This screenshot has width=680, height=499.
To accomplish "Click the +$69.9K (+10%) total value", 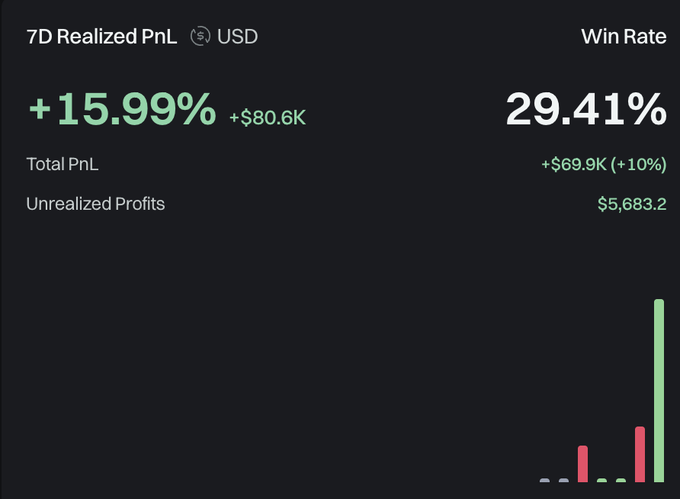I will click(604, 164).
